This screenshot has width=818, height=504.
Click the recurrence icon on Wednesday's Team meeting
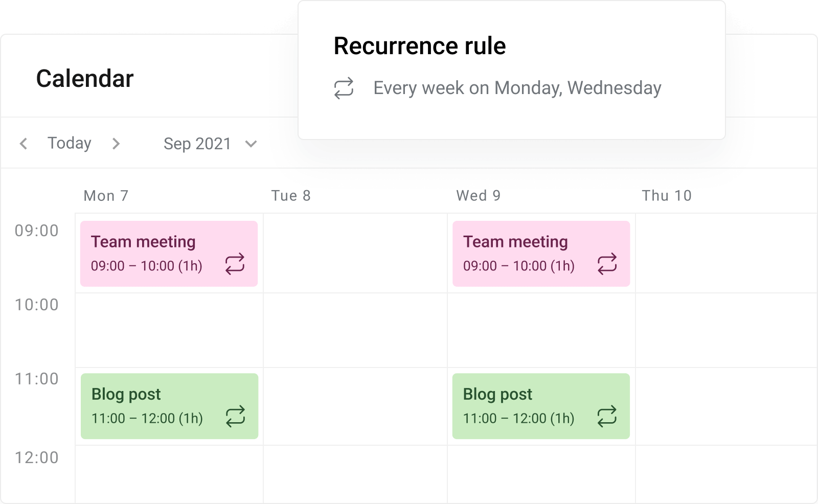pos(606,265)
